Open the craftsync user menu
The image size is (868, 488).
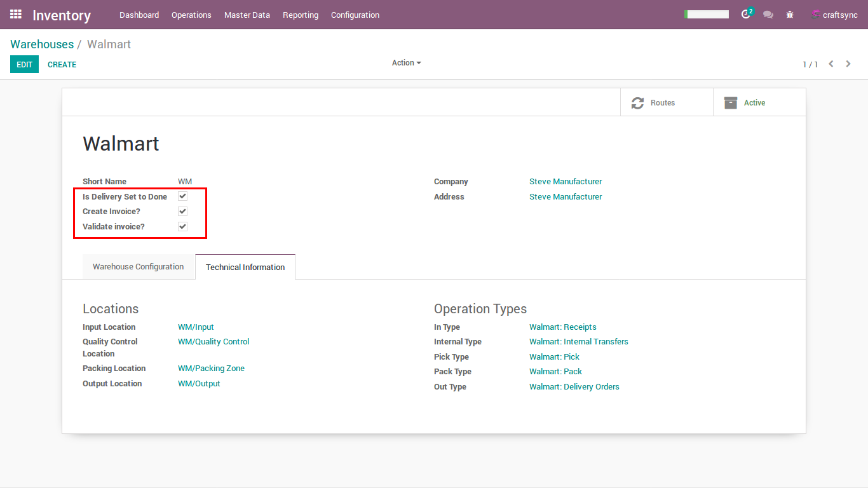pyautogui.click(x=834, y=15)
